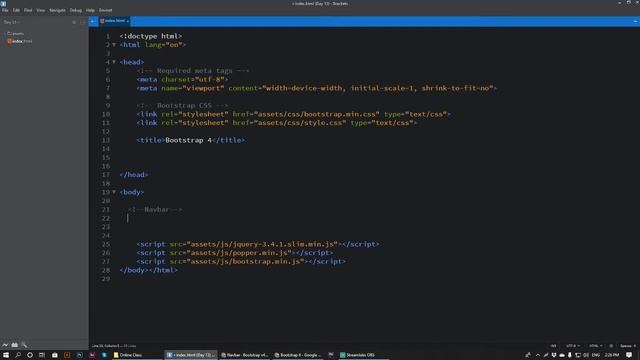The width and height of the screenshot is (640, 360).
Task: Open the File menu
Action: [5, 10]
